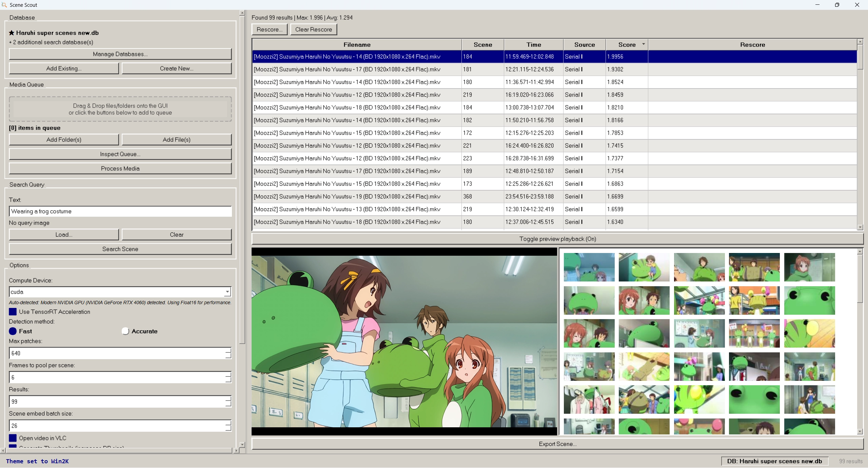Open Manage Databases dialog
868x468 pixels.
point(120,54)
